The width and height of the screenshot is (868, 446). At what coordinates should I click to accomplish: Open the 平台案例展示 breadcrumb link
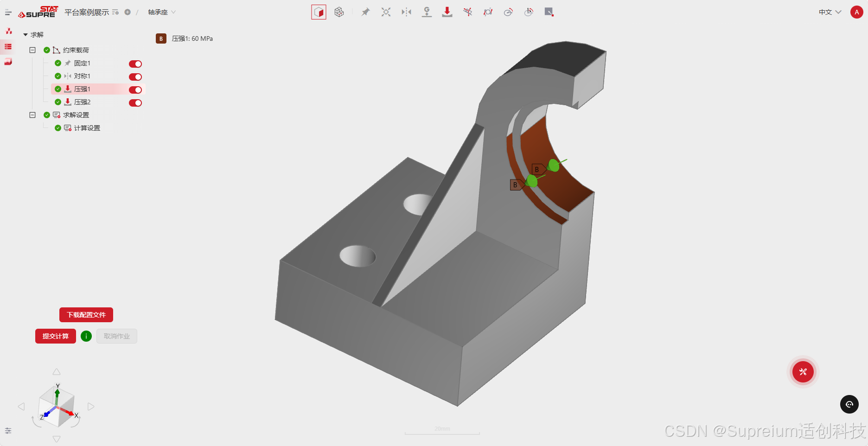[x=87, y=12]
